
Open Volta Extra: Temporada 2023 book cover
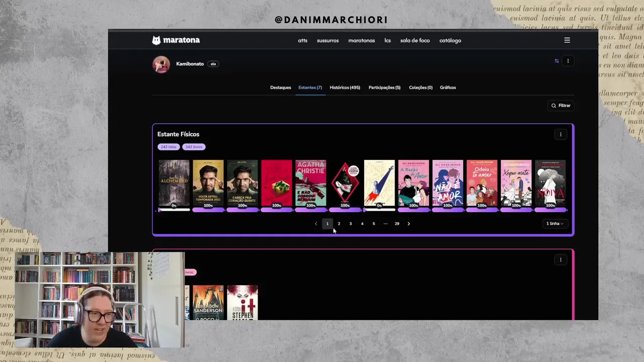point(208,183)
